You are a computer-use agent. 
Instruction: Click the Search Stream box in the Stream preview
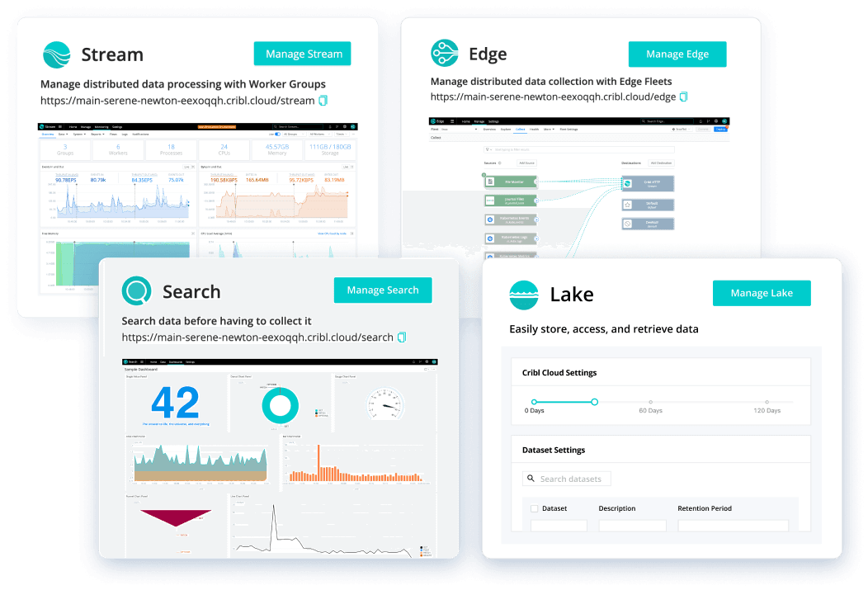click(x=298, y=127)
